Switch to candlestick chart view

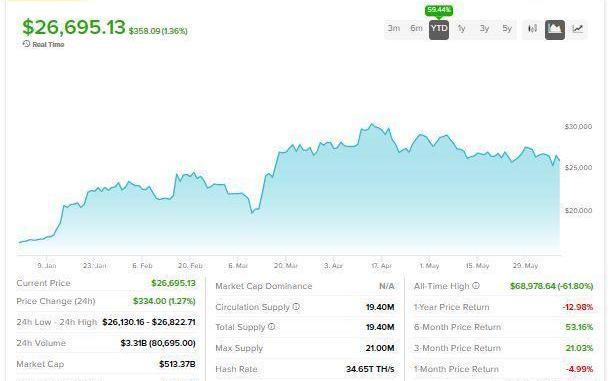pos(532,29)
